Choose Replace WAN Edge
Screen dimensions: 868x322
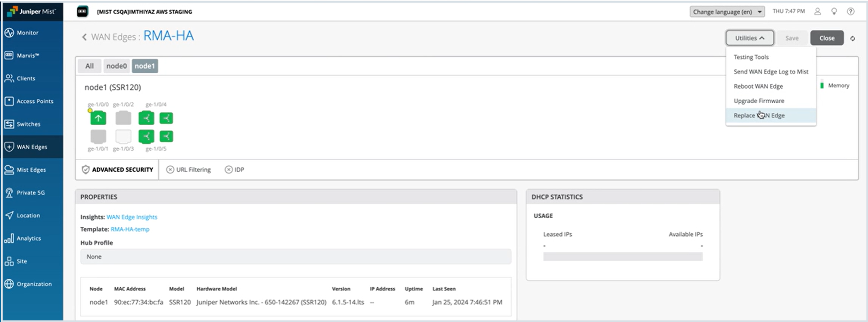pos(771,116)
